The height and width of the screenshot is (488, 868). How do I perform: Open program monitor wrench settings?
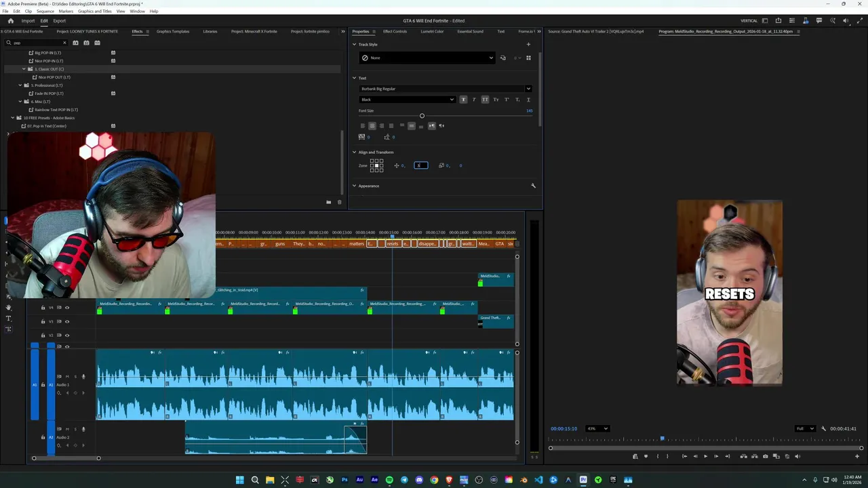pyautogui.click(x=823, y=428)
